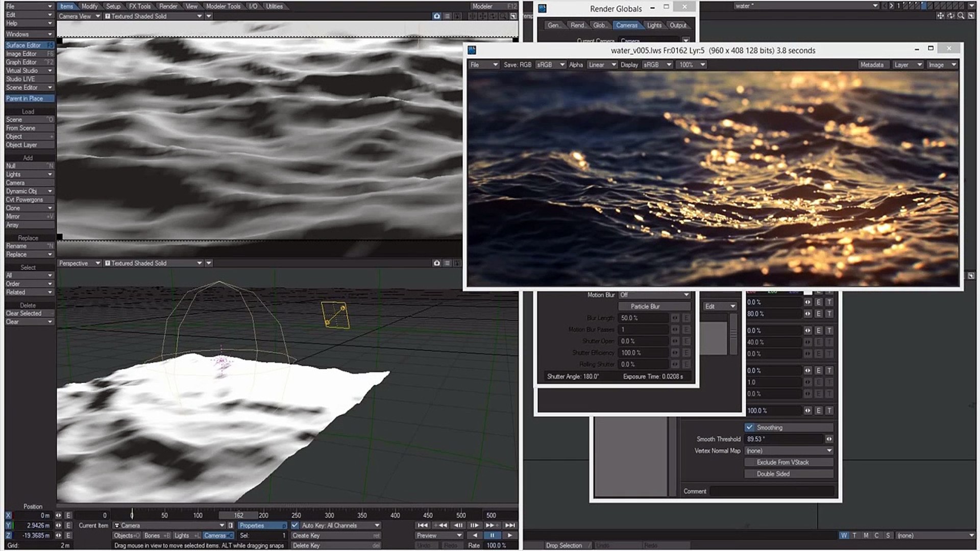Disable the Smoothing checkbox
Viewport: 980px width, 551px height.
[749, 428]
